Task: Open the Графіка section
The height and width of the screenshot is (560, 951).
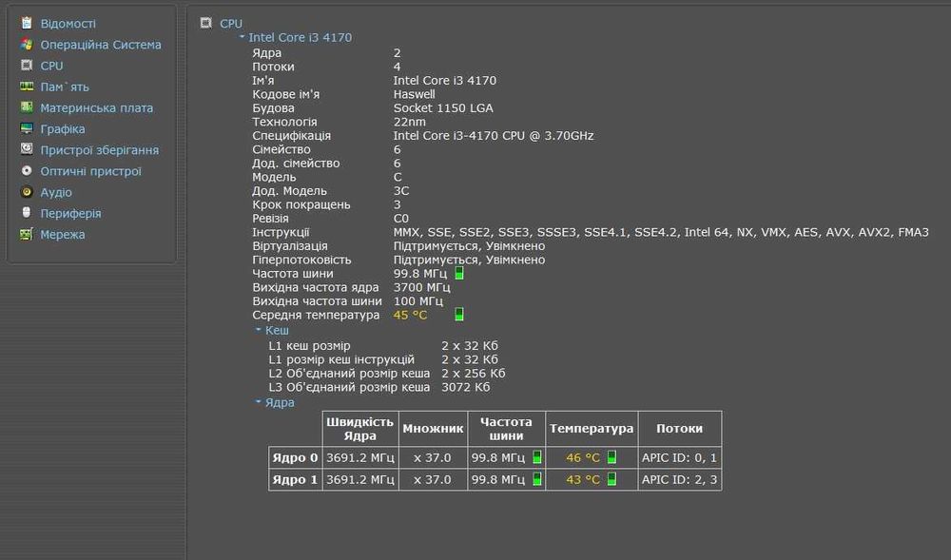Action: click(63, 129)
